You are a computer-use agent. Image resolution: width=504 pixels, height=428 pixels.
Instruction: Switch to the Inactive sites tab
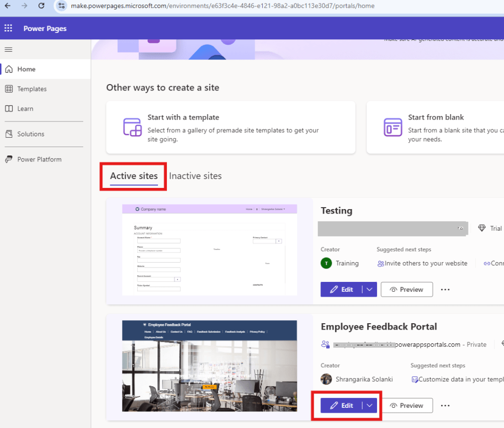tap(195, 176)
